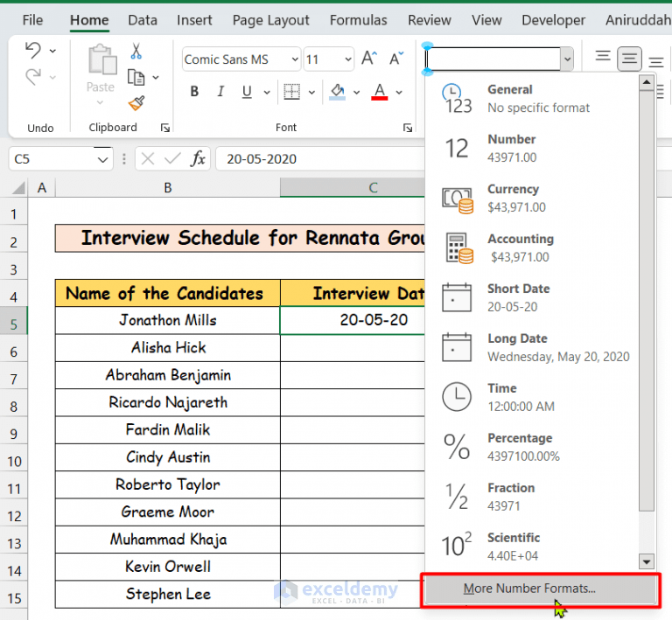Select column B header

168,187
